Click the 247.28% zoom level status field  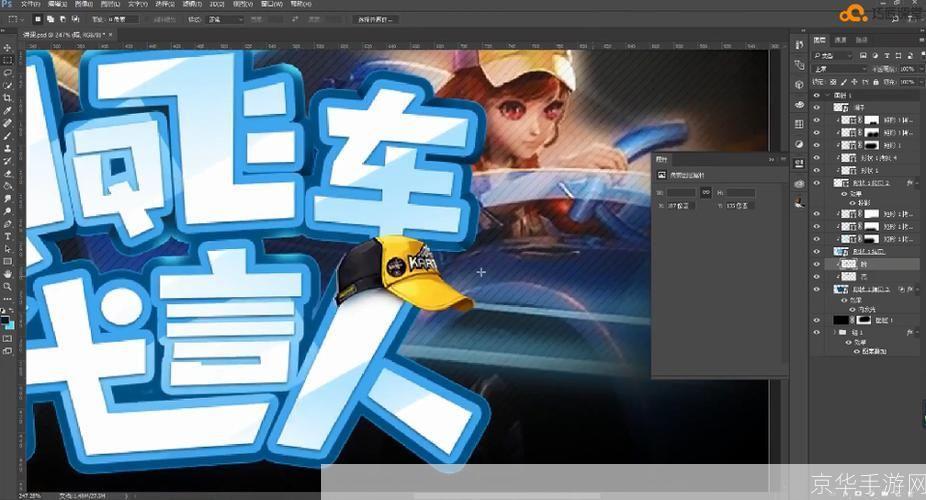[30, 495]
